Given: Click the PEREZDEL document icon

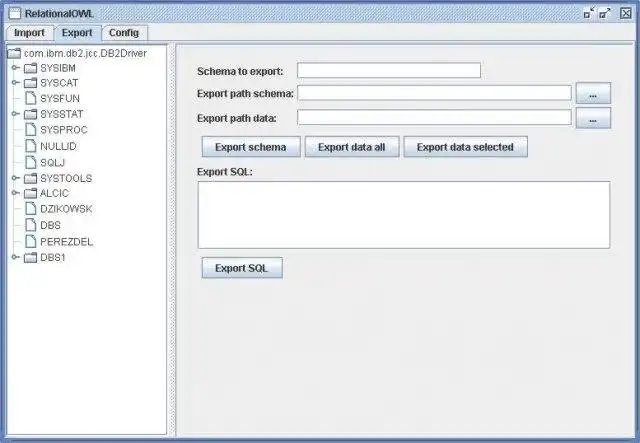Looking at the screenshot, I should (31, 241).
